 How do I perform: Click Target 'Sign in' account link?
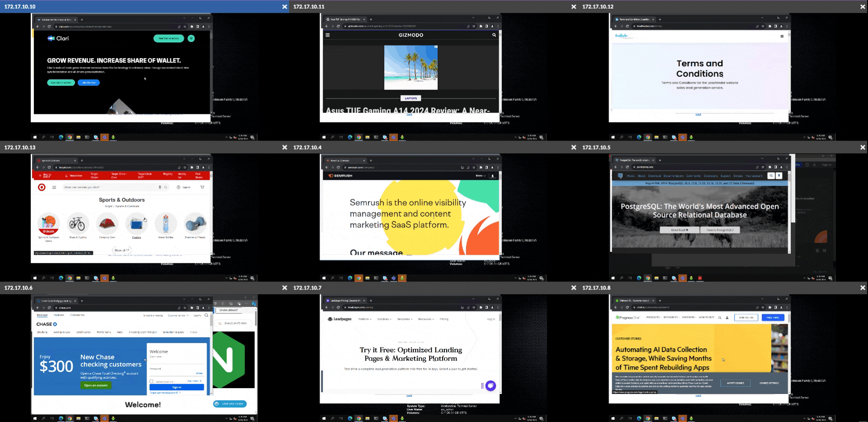tap(184, 187)
